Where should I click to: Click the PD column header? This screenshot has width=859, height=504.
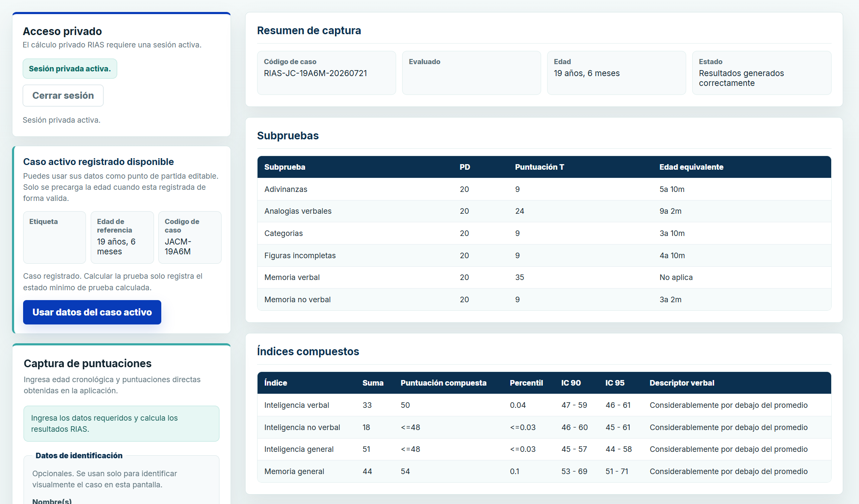click(465, 167)
